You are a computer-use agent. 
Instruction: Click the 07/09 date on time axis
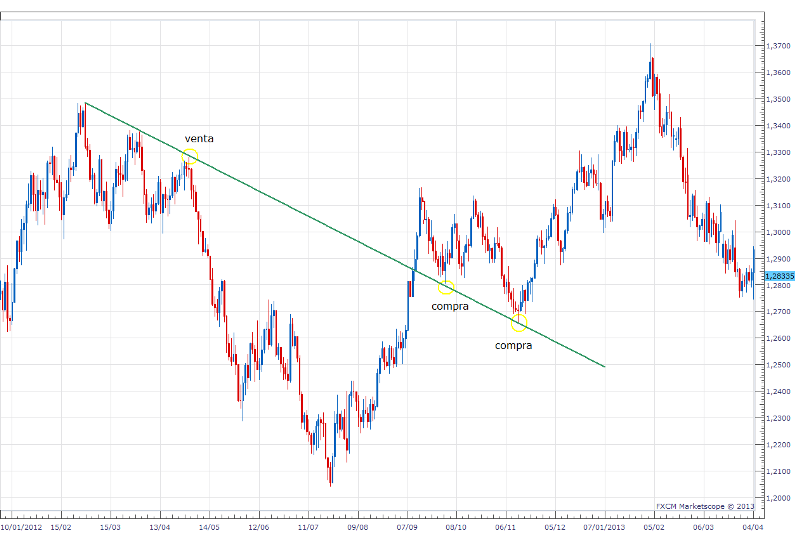pyautogui.click(x=407, y=524)
